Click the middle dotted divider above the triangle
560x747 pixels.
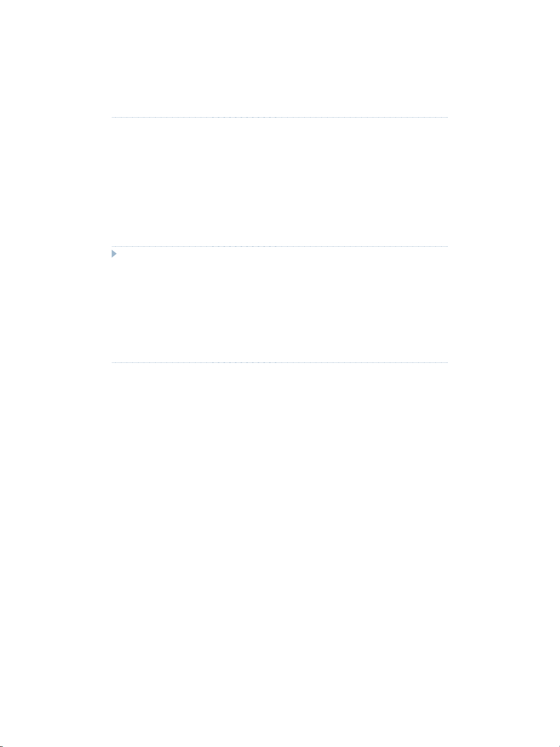(279, 247)
